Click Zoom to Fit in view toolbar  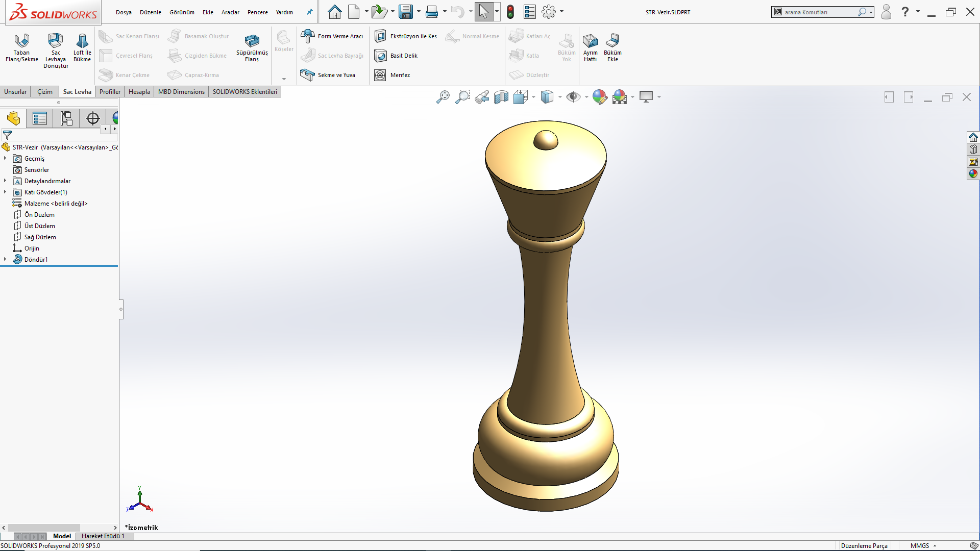pos(443,97)
